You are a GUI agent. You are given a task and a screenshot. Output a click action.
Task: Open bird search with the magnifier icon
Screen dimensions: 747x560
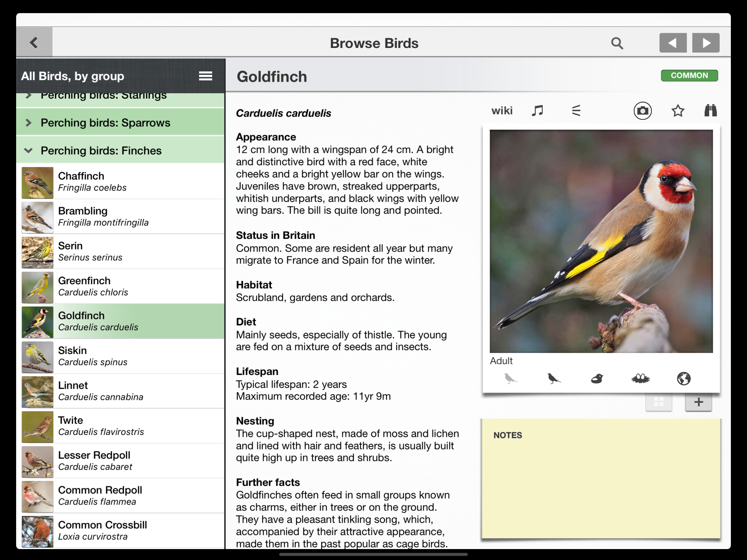click(x=617, y=43)
